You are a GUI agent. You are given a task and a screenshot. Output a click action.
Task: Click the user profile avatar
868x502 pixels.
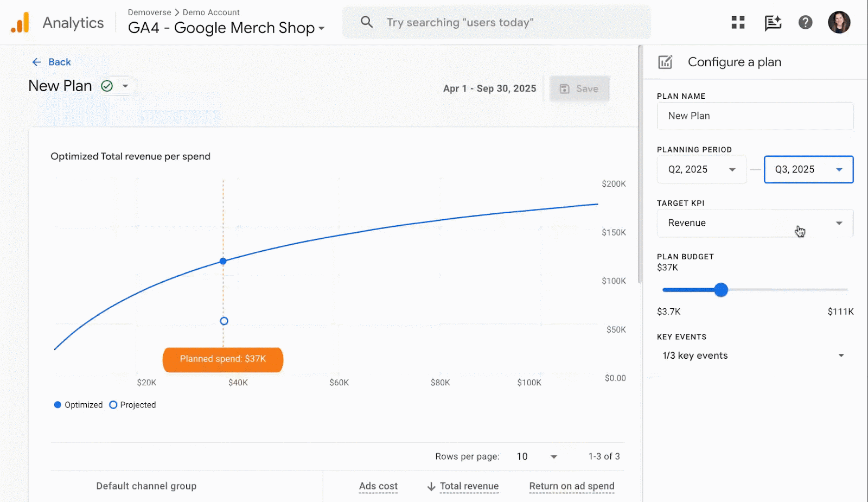tap(839, 22)
